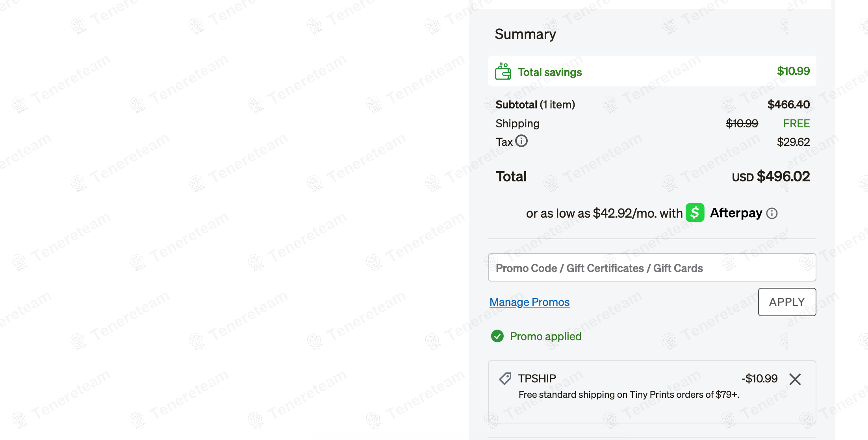Viewport: 868px width, 440px height.
Task: Remove the TPSHIP promo code
Action: [795, 379]
